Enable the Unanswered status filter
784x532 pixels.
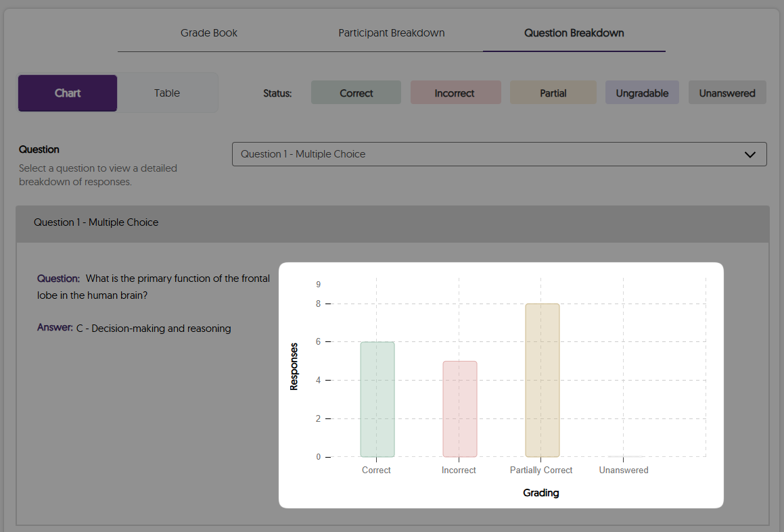coord(727,93)
